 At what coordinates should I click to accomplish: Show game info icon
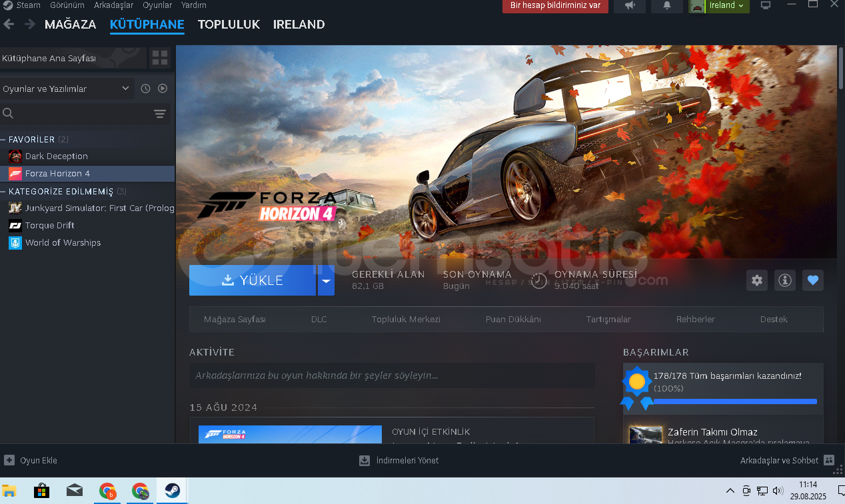785,280
